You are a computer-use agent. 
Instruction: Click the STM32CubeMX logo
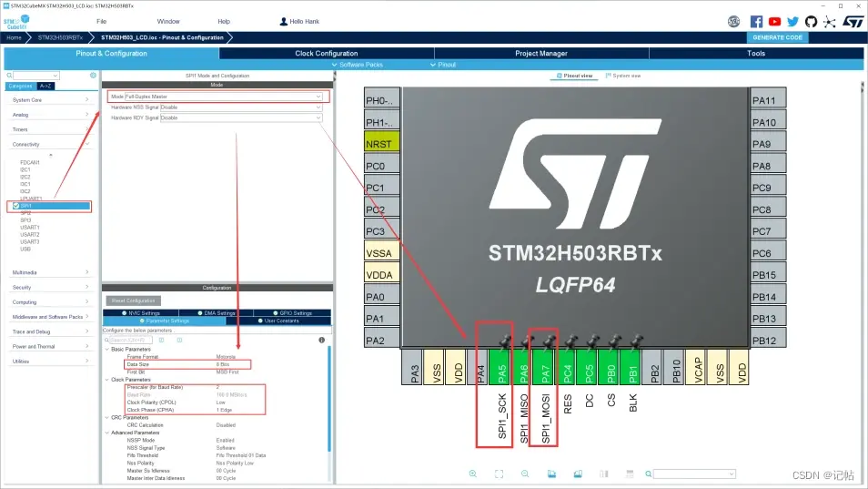[x=16, y=22]
